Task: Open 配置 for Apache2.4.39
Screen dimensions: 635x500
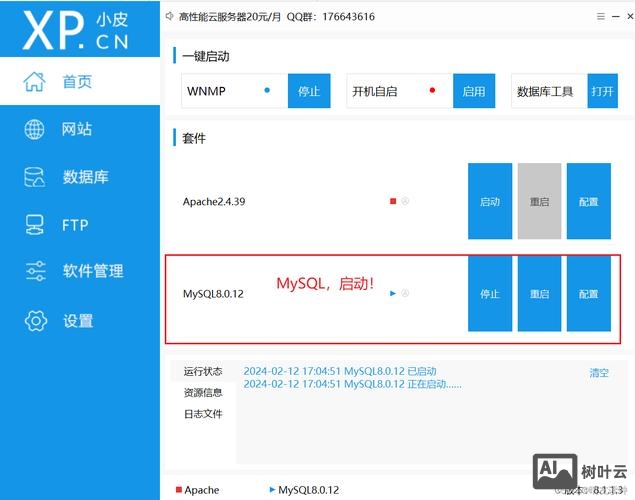Action: click(x=588, y=201)
